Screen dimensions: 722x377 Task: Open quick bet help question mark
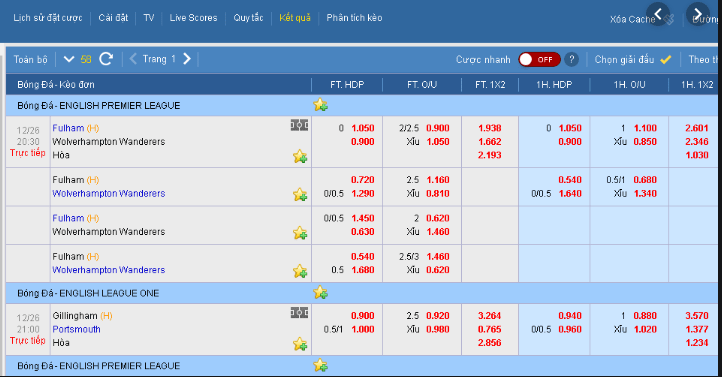(571, 59)
